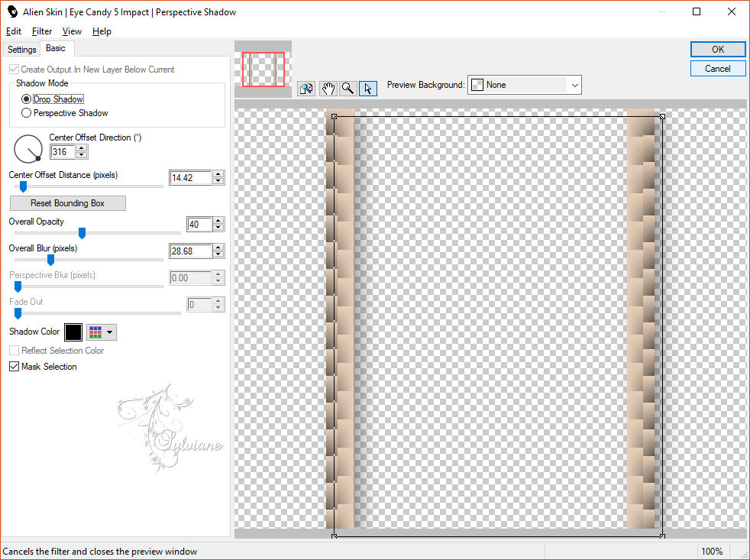The image size is (750, 560).
Task: Decrease Center Offset Distance value
Action: pos(218,181)
